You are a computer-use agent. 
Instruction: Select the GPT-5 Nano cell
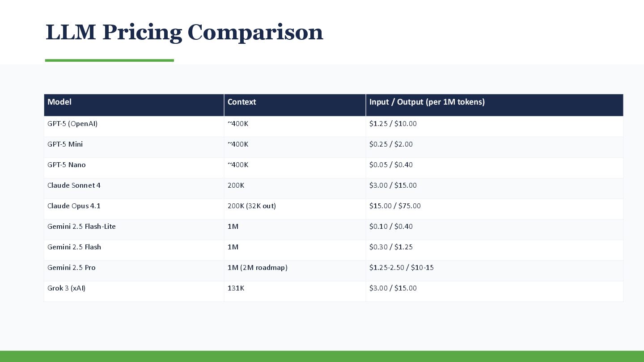pos(134,168)
